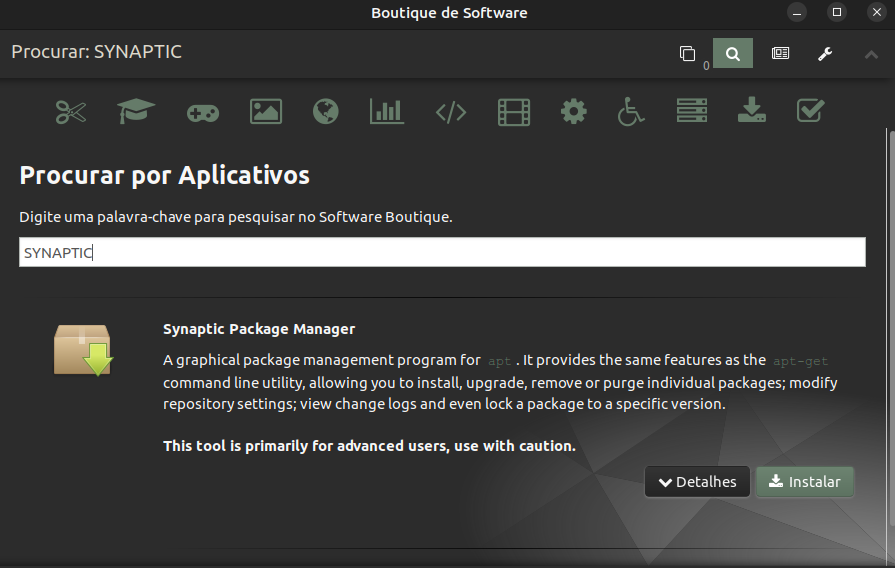Open the More Software category (download tray icon)
Viewport: 895px width, 568px height.
coord(752,110)
